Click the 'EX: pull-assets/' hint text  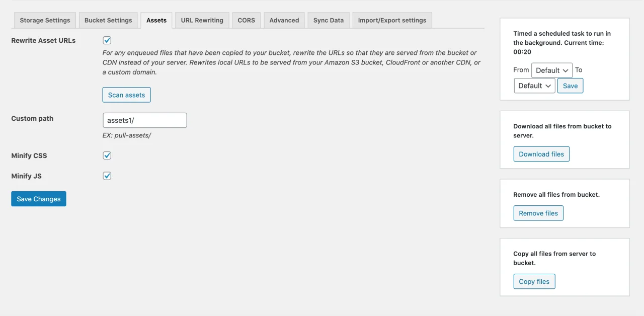tap(127, 135)
